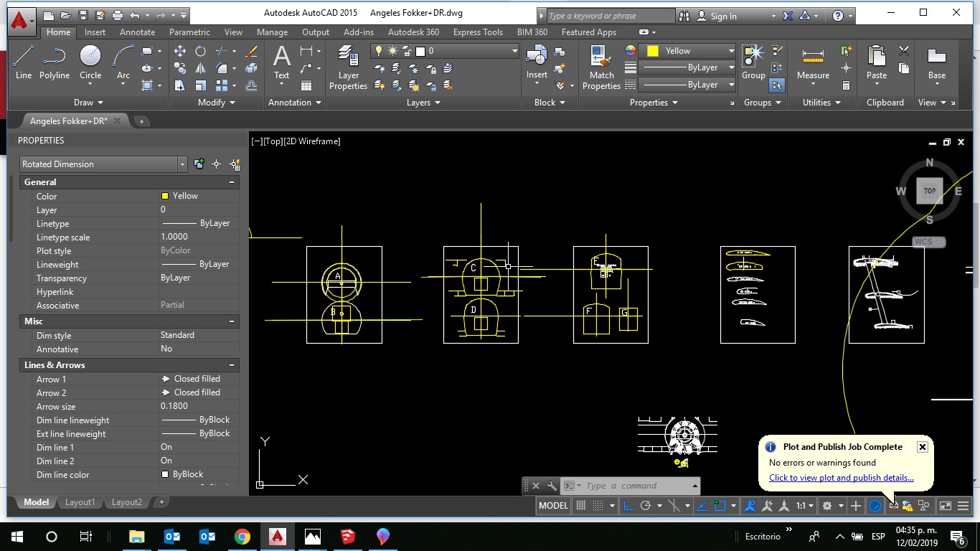Click the TOP face of ViewCube
Screen dimensions: 980x551
tap(930, 191)
